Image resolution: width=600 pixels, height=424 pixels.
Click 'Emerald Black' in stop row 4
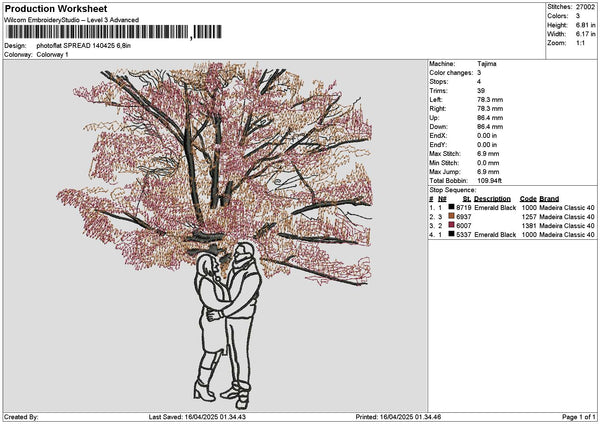click(495, 235)
